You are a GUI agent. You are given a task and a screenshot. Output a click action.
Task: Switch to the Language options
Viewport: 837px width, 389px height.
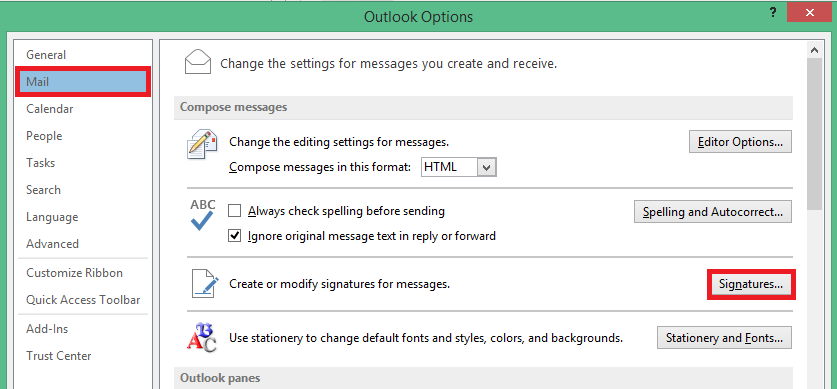tap(84, 217)
